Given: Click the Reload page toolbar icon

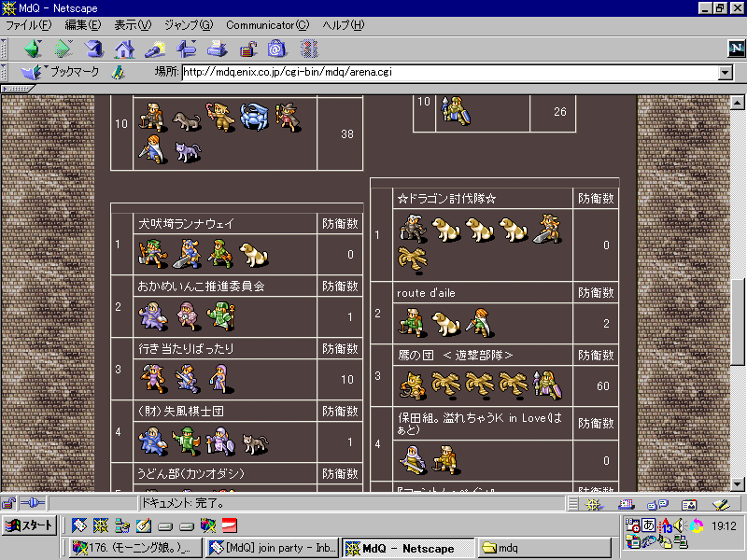Looking at the screenshot, I should click(93, 49).
